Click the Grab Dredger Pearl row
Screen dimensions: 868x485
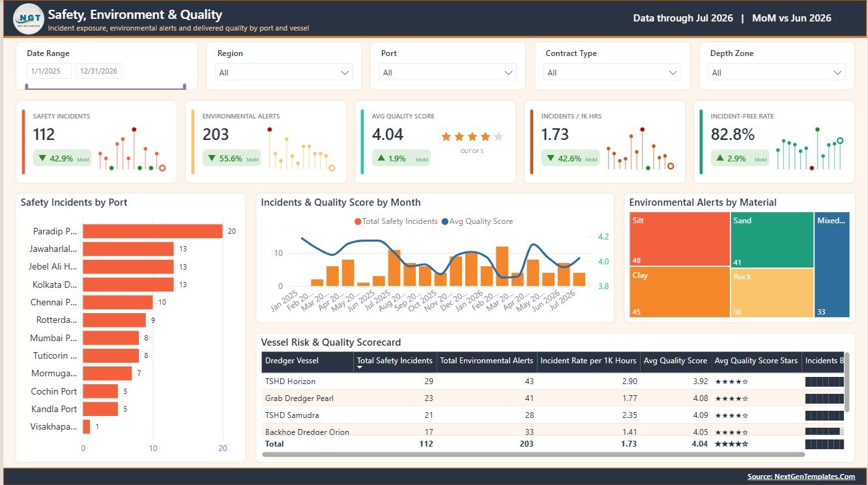(553, 398)
